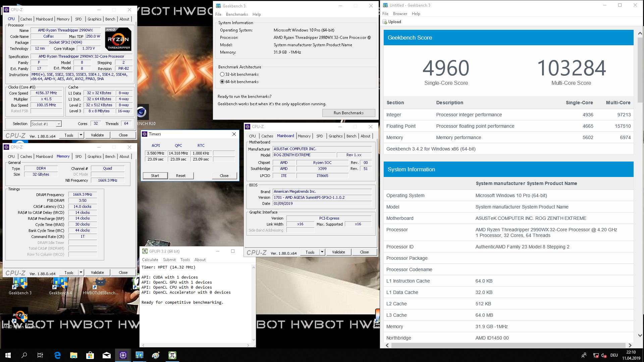Open Calculate menu in GPUPI
This screenshot has height=362, width=644.
pyautogui.click(x=150, y=260)
